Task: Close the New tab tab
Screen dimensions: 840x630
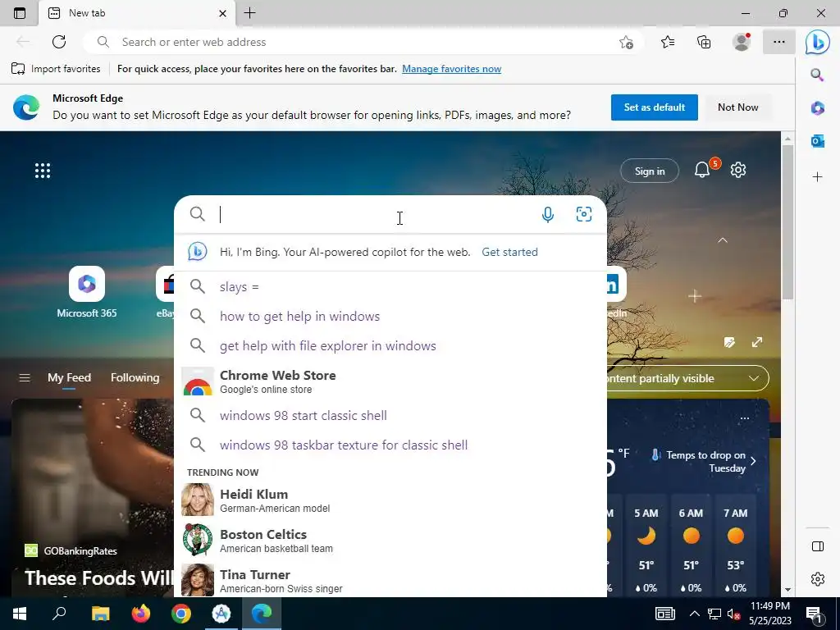Action: tap(223, 13)
